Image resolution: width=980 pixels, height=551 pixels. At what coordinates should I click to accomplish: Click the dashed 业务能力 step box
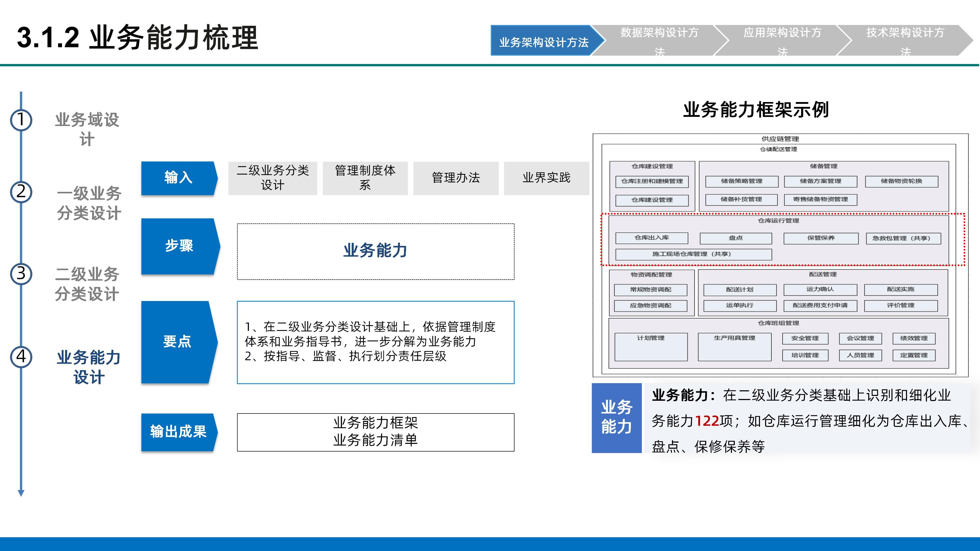pyautogui.click(x=376, y=252)
